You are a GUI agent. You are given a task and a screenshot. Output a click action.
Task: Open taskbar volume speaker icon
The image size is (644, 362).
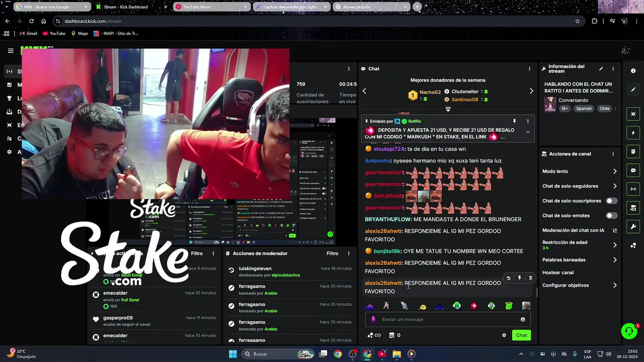tap(608, 354)
